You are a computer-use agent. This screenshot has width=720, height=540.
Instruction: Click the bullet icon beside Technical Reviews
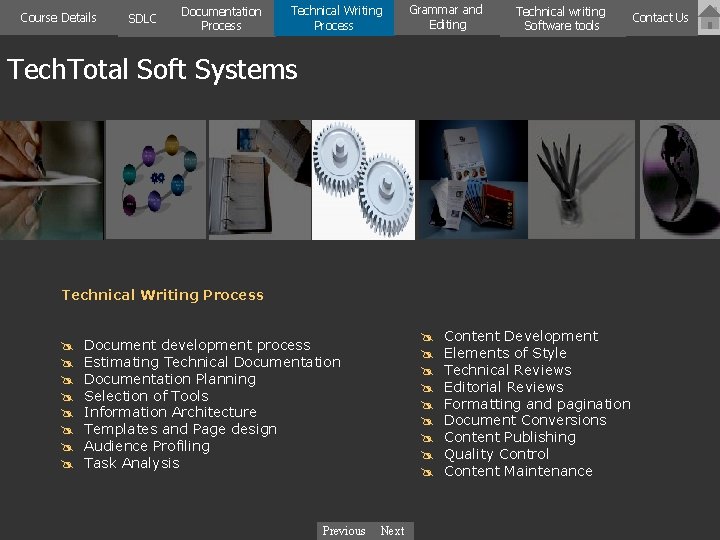tap(427, 371)
